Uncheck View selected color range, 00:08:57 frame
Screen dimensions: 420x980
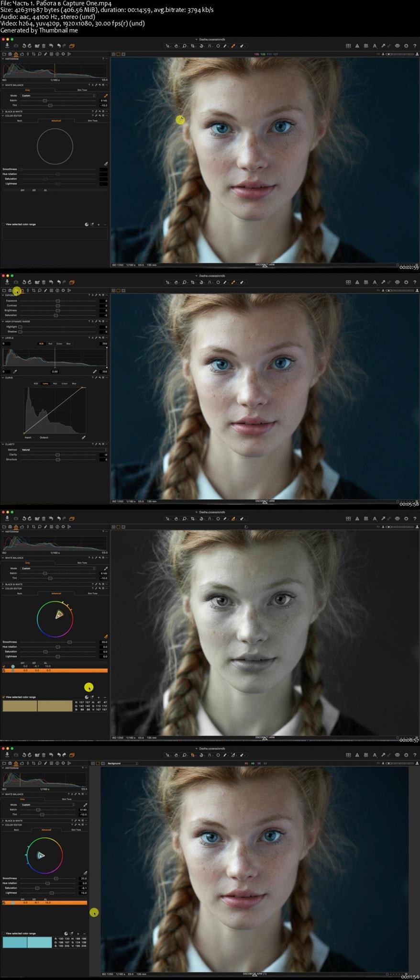tap(3, 697)
